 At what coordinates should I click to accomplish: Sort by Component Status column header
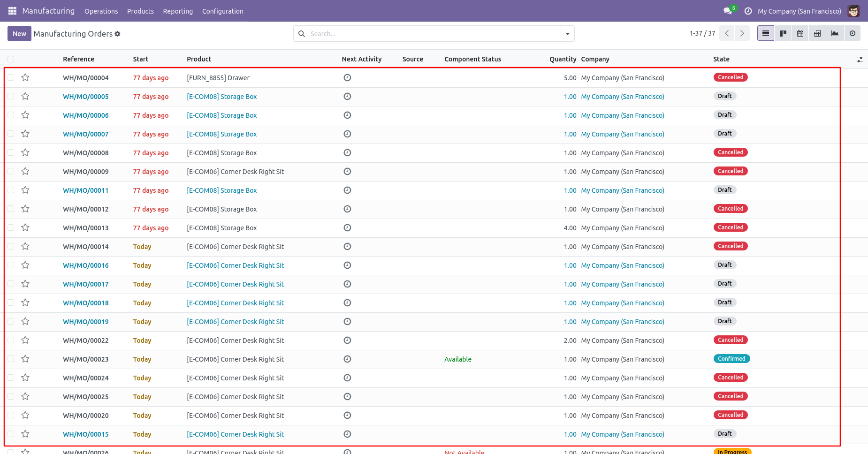tap(472, 59)
